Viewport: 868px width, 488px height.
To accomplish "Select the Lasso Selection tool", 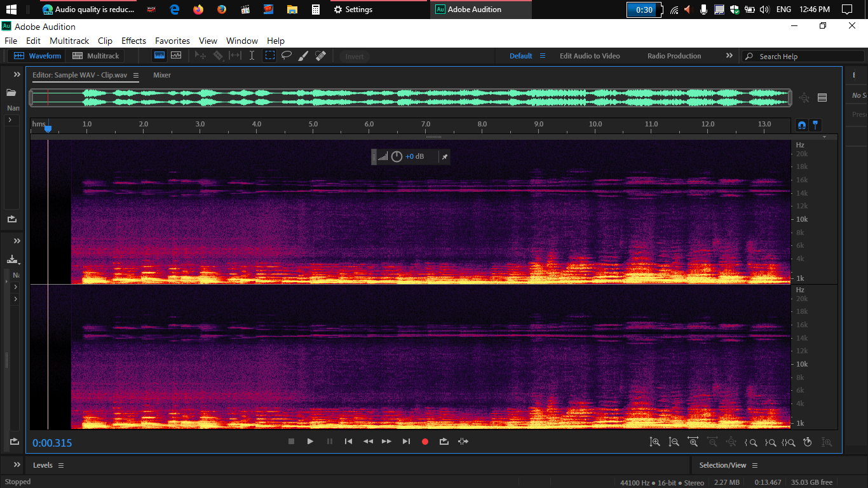I will (x=287, y=56).
